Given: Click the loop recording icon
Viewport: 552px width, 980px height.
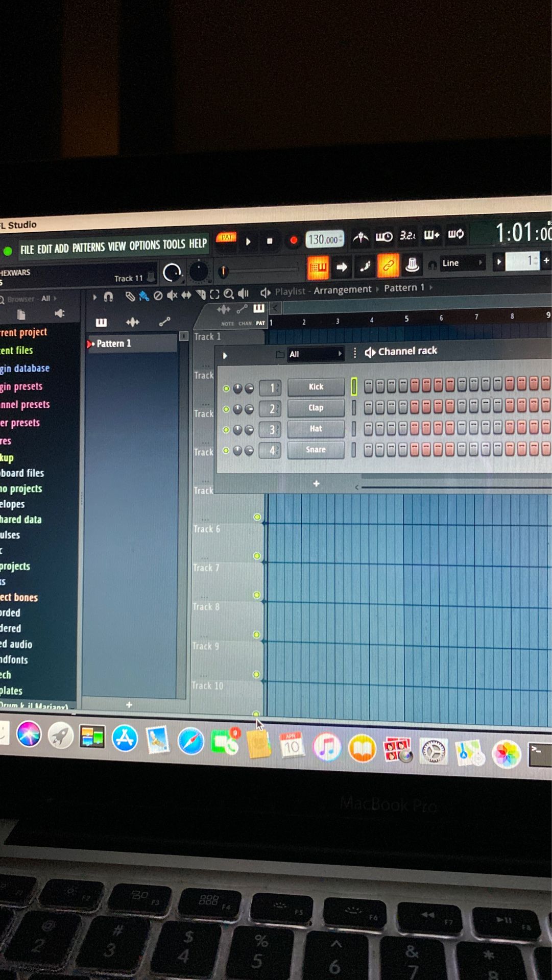Looking at the screenshot, I should (456, 234).
